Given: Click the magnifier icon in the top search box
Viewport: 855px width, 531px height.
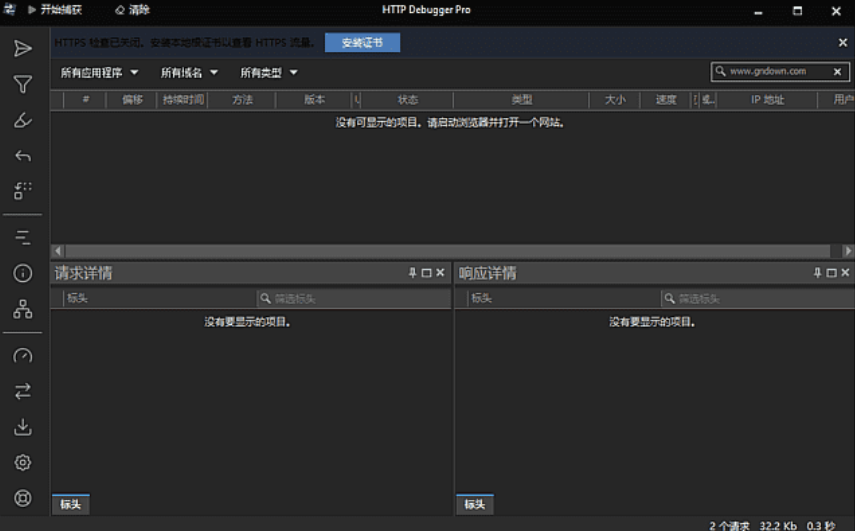Looking at the screenshot, I should pyautogui.click(x=720, y=71).
